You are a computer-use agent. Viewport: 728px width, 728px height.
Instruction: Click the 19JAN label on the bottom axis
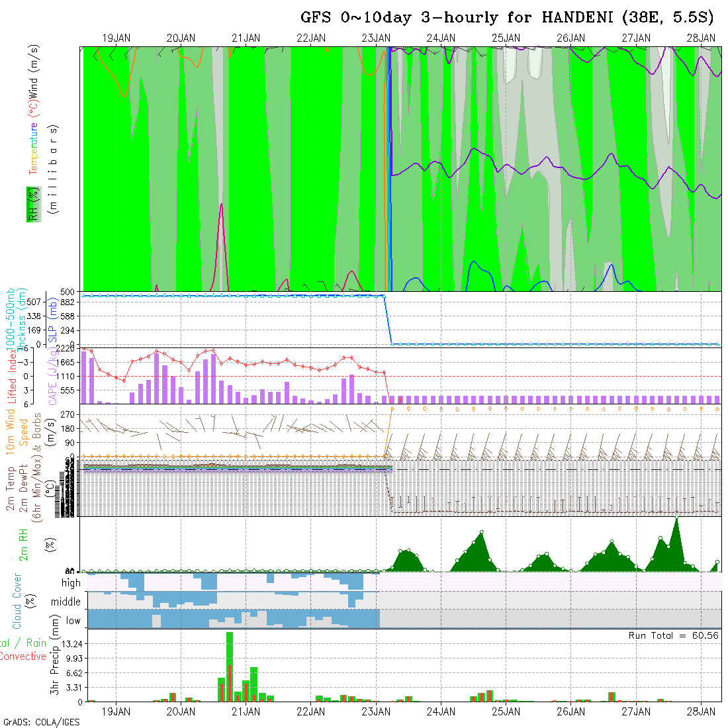[116, 711]
